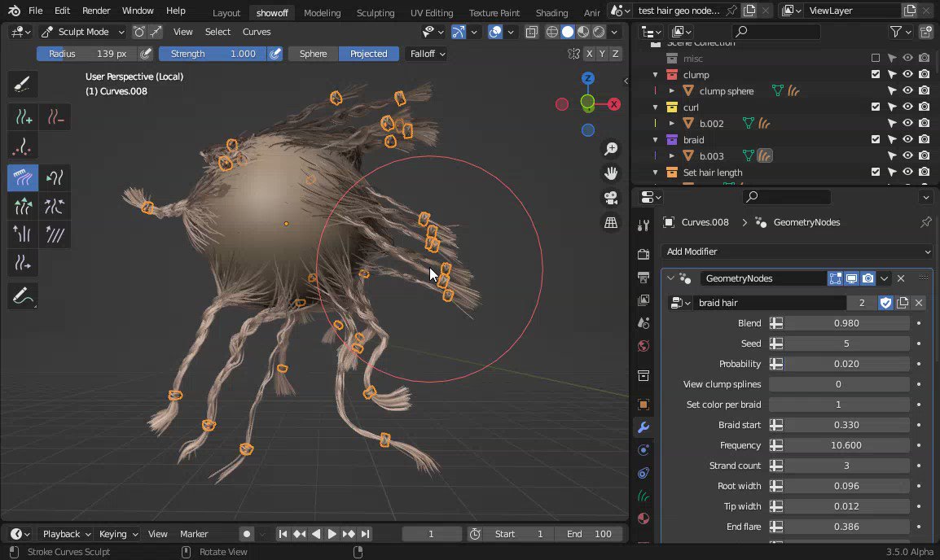Screen dimensions: 940x560
Task: Open the Physics Properties tab
Action: click(644, 474)
